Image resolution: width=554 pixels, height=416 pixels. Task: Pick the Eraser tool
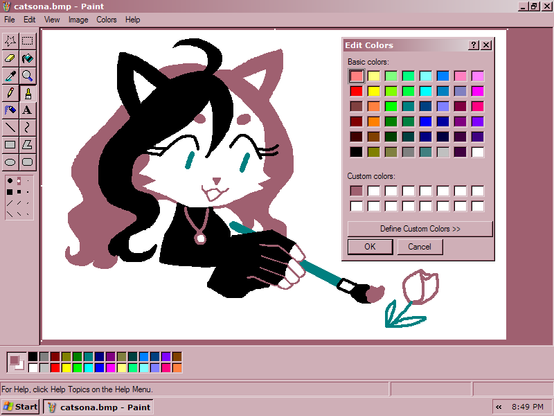(x=10, y=58)
